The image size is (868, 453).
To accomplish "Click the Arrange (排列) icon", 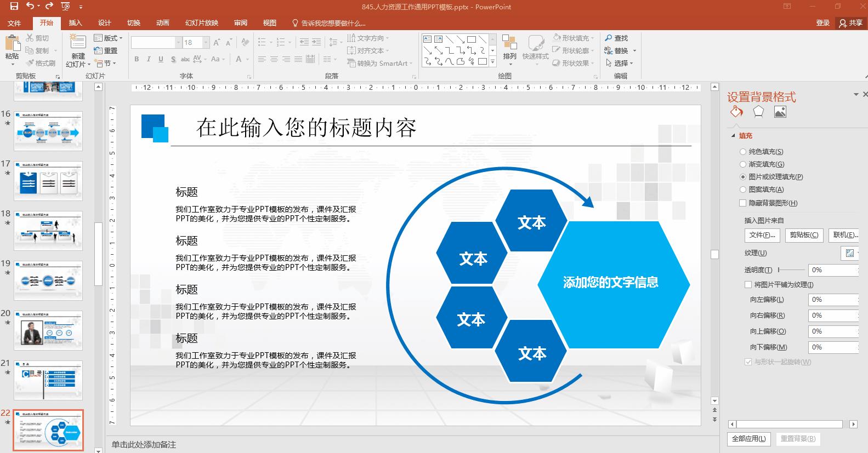I will (509, 43).
